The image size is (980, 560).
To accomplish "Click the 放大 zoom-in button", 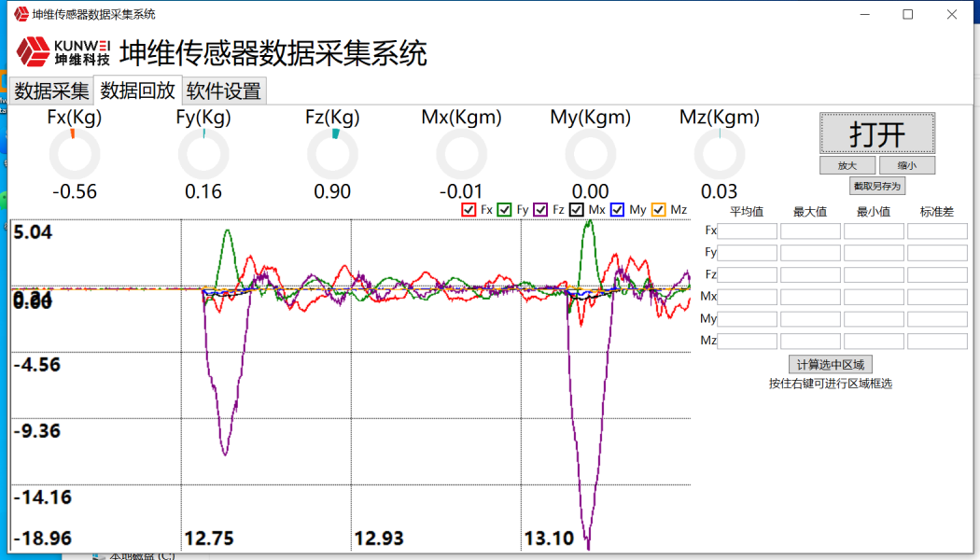I will click(x=847, y=165).
